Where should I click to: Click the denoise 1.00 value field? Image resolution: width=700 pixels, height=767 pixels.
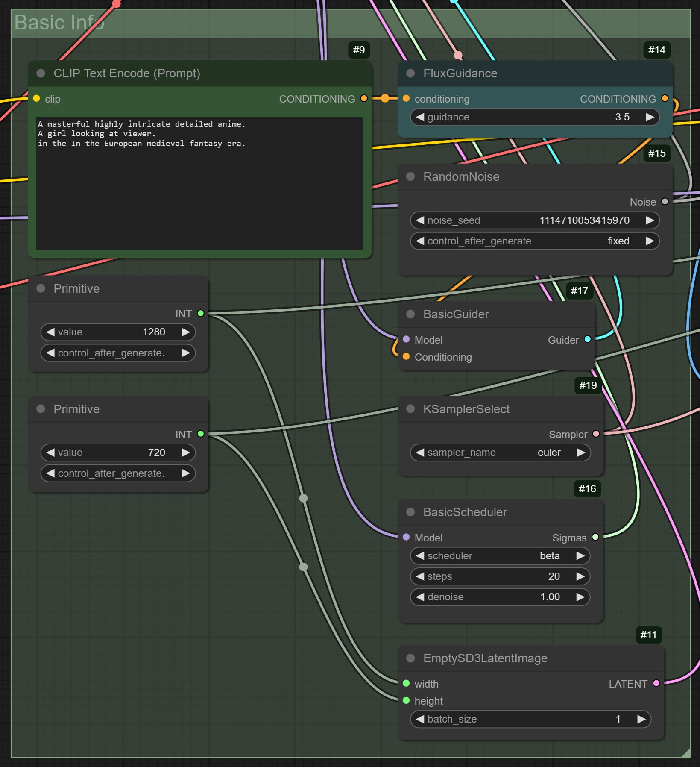500,597
